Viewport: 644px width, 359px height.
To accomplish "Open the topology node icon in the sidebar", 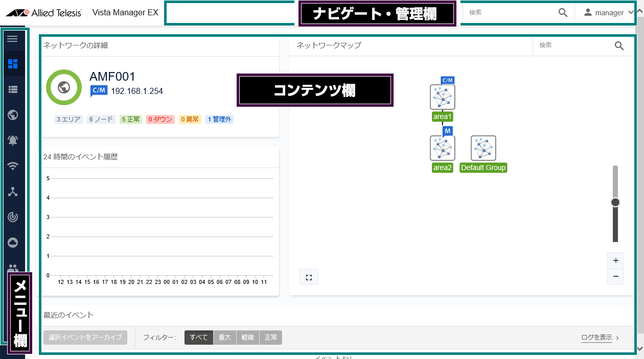I will [13, 191].
